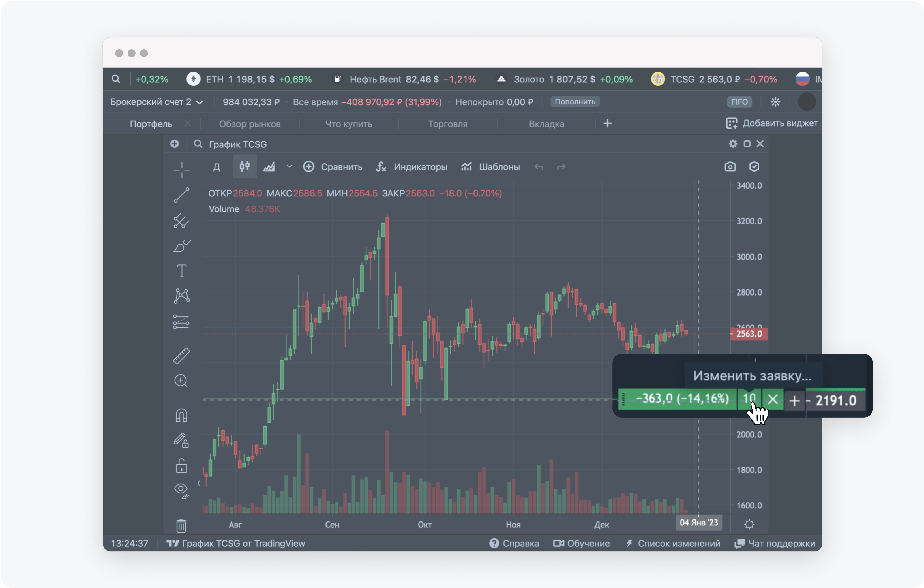This screenshot has width=924, height=588.
Task: Switch to the Вкладка tab
Action: (x=546, y=124)
